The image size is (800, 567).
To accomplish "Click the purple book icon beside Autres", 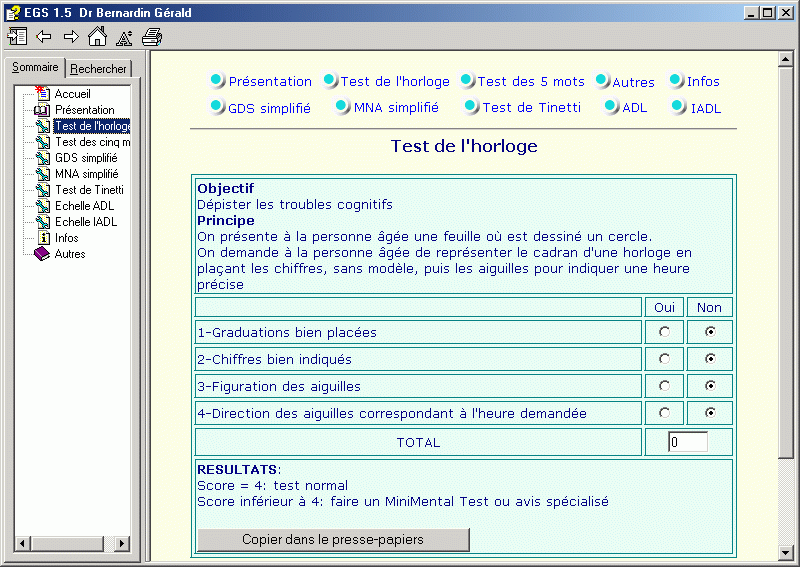I will click(x=42, y=254).
